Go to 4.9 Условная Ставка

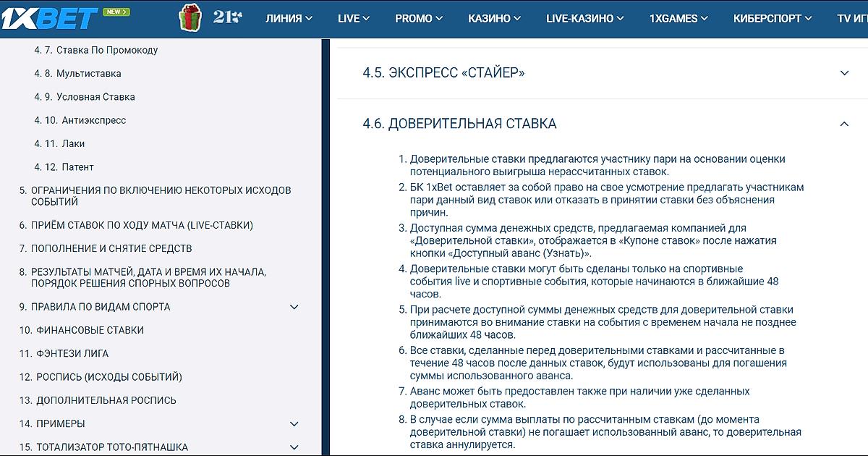click(x=85, y=97)
